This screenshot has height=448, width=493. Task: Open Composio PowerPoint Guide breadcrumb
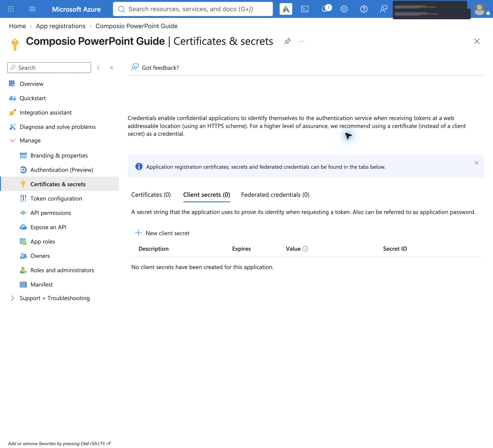[136, 26]
